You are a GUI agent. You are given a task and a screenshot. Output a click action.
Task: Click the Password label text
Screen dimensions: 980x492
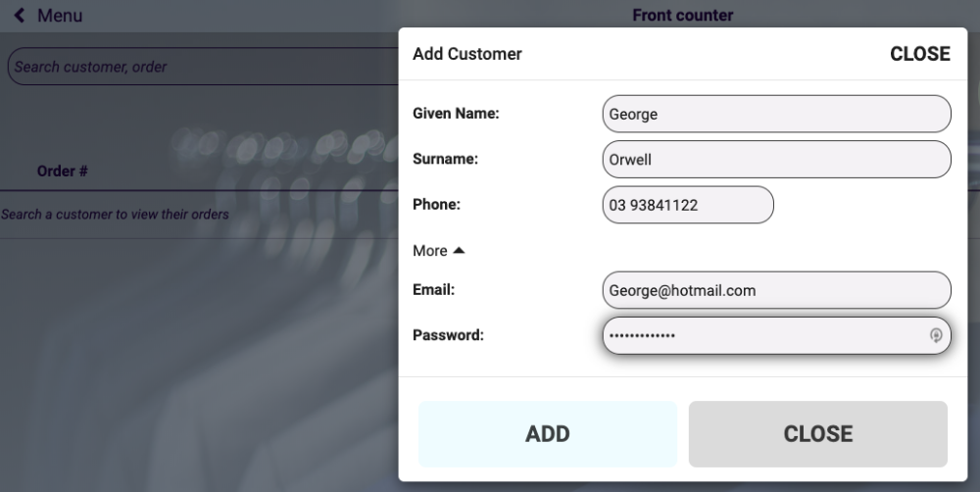[448, 335]
